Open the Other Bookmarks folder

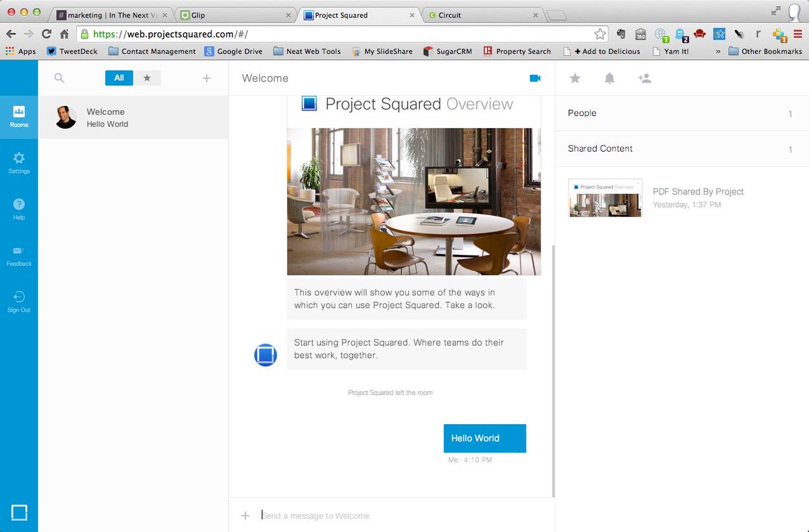tap(766, 51)
